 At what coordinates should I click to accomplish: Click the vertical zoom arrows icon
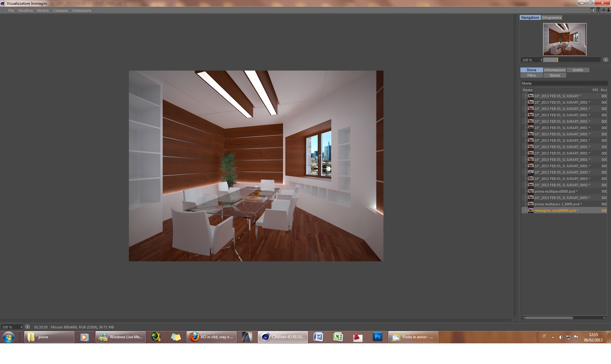click(x=608, y=10)
